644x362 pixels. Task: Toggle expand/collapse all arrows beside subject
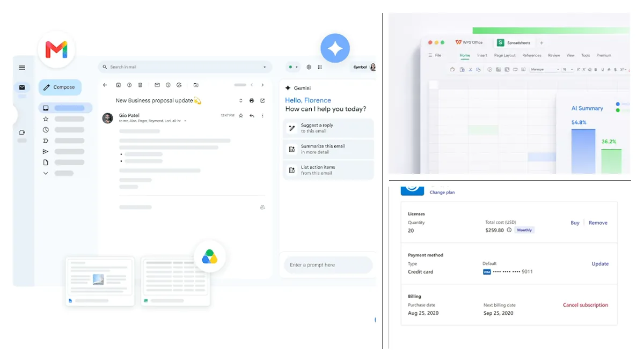[x=241, y=100]
